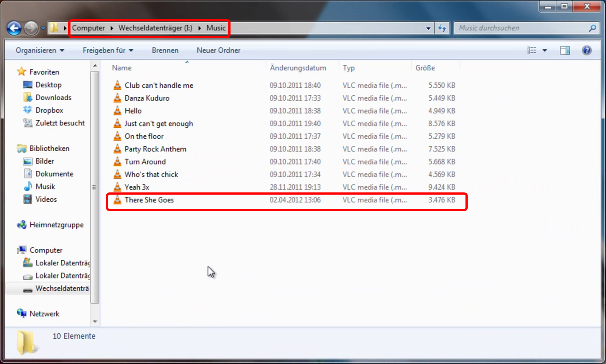The width and height of the screenshot is (606, 364).
Task: Open the Organisieren dropdown menu
Action: [x=40, y=51]
